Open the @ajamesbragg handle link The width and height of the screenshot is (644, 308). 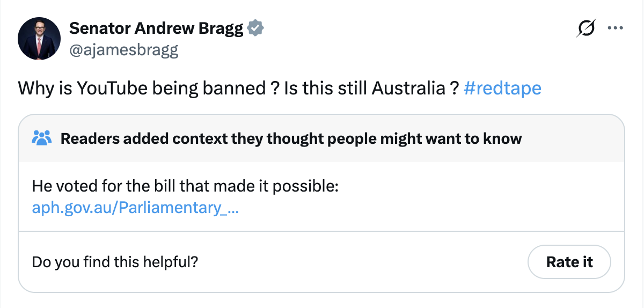(124, 50)
